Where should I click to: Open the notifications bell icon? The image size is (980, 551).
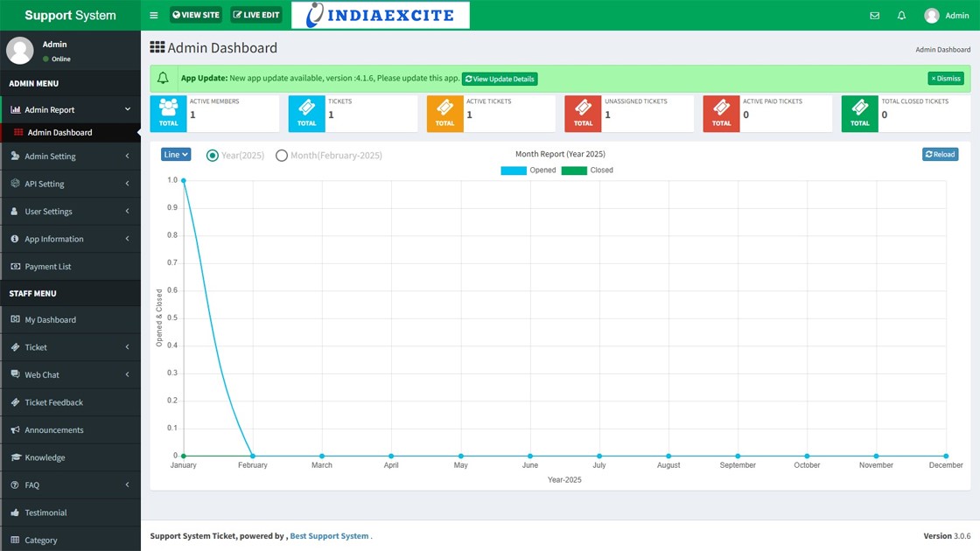coord(901,15)
